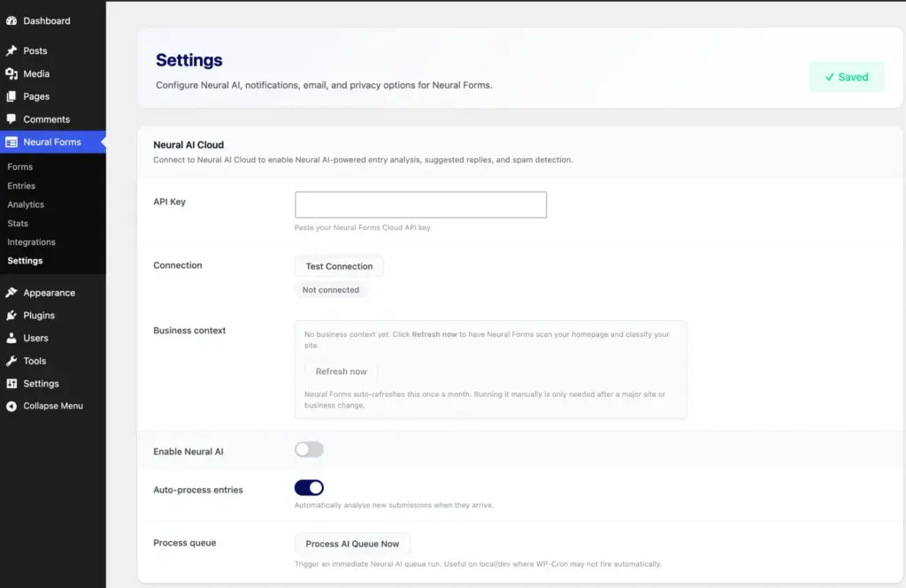906x588 pixels.
Task: Click the Posts pushpin icon
Action: click(12, 50)
